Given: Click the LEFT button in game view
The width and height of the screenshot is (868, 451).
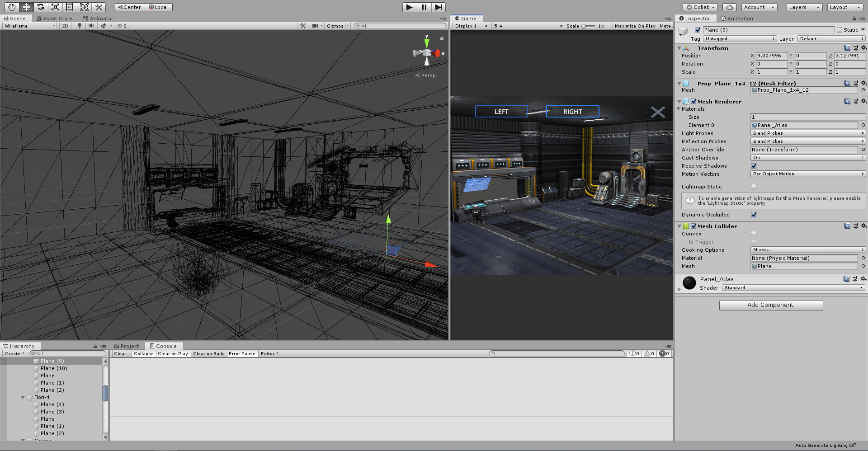Looking at the screenshot, I should 501,111.
